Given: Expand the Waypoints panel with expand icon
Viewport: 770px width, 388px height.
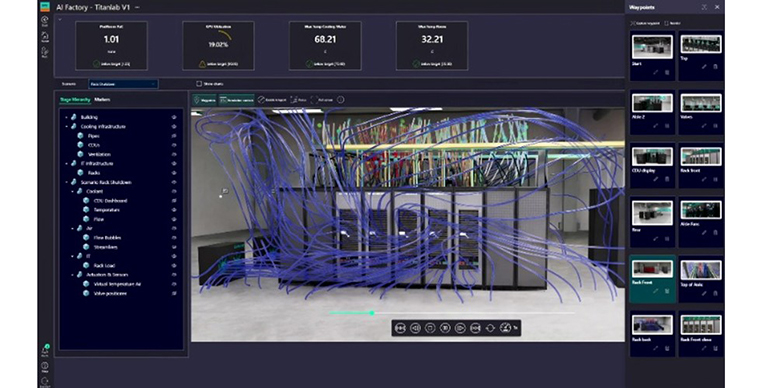Looking at the screenshot, I should [704, 7].
